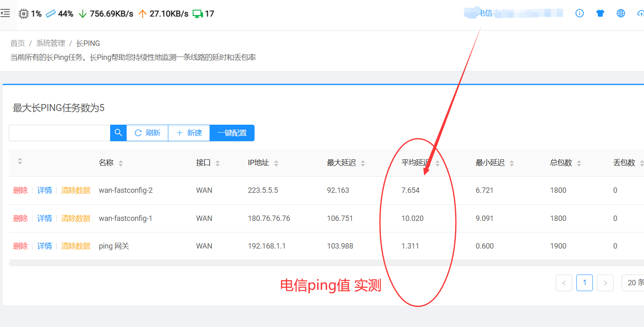Open 系统管理 breadcrumb link
This screenshot has height=327, width=644.
click(x=51, y=43)
